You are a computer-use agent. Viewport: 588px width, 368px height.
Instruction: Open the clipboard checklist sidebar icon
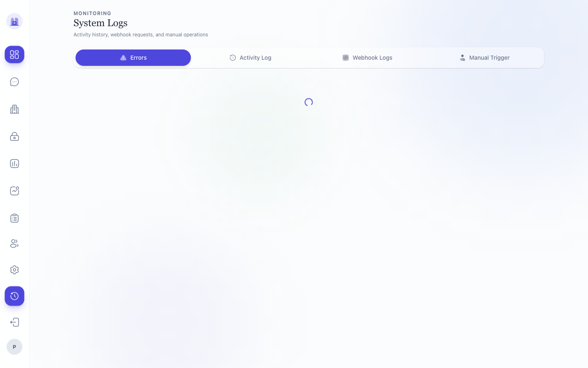pyautogui.click(x=14, y=218)
